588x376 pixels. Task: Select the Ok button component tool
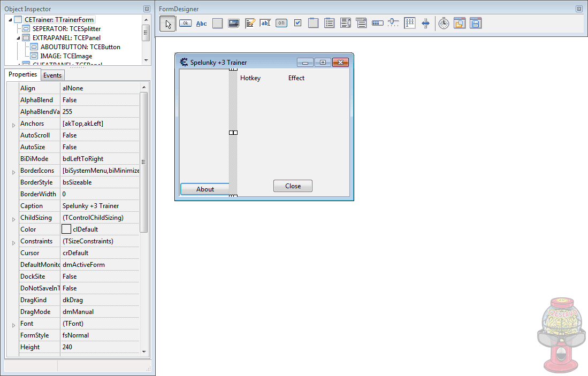coord(185,23)
